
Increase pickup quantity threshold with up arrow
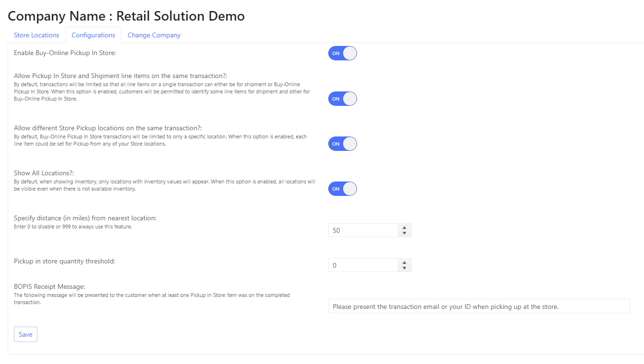[404, 262]
